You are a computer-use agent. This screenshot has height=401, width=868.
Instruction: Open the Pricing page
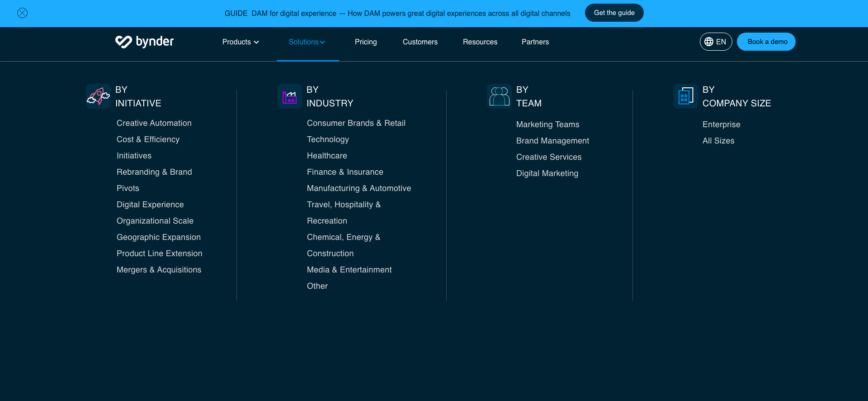point(366,42)
